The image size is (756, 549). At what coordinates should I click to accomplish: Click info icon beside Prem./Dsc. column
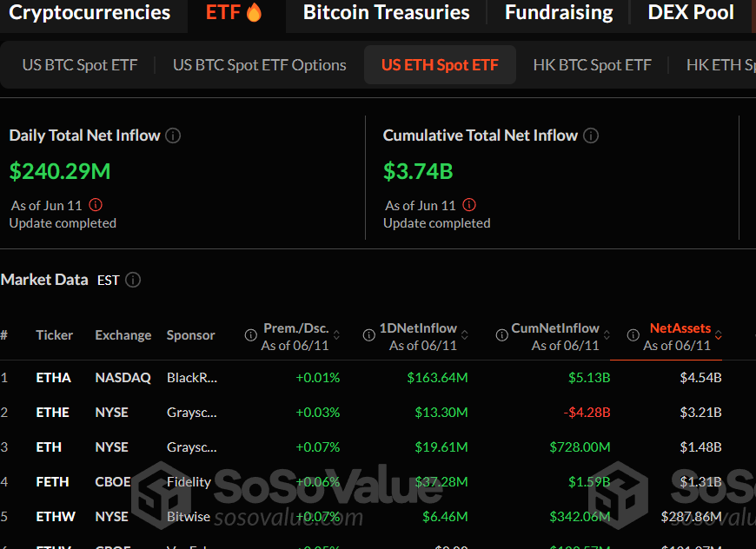pyautogui.click(x=251, y=335)
